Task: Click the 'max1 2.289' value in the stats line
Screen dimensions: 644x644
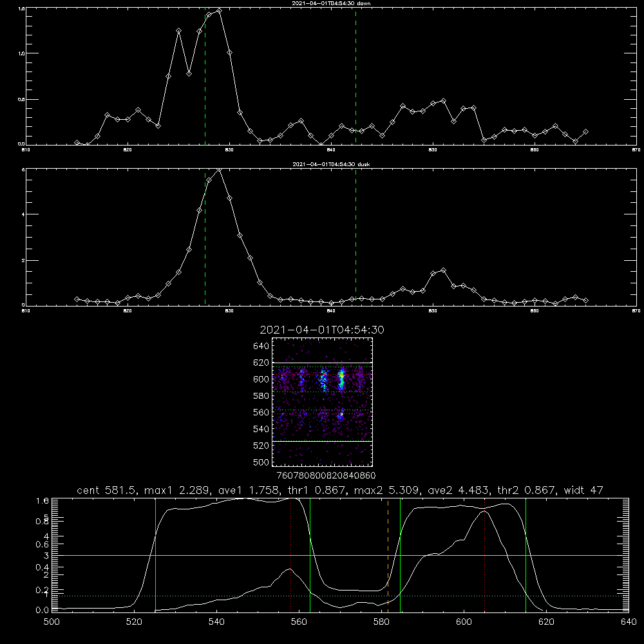Action: [x=178, y=490]
